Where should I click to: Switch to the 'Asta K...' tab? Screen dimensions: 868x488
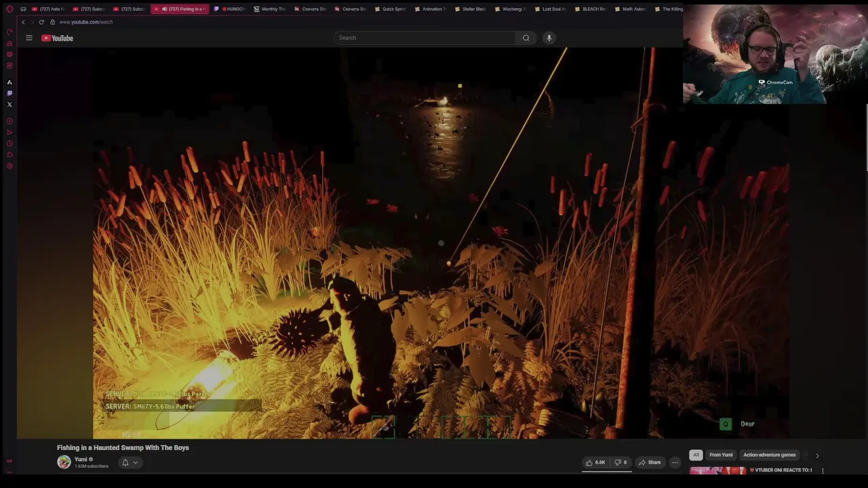pos(47,9)
